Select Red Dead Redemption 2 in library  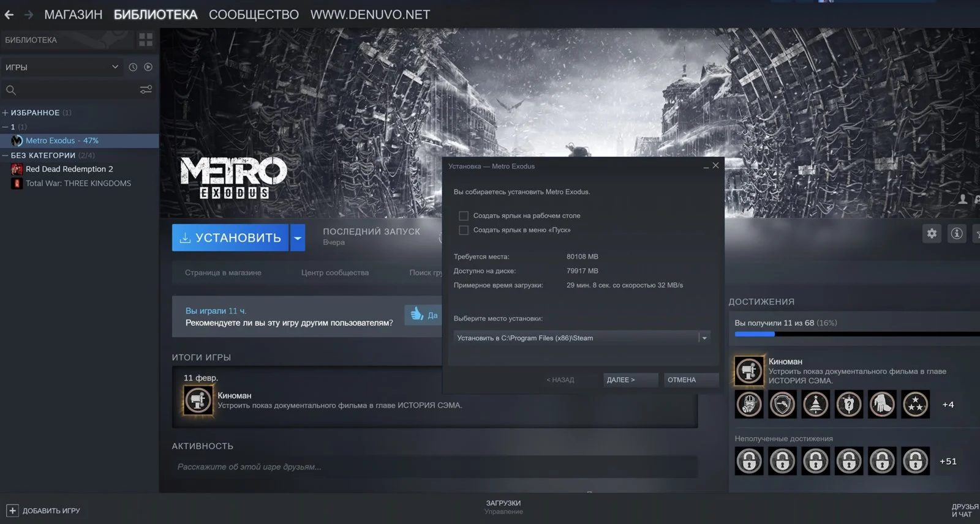click(69, 169)
